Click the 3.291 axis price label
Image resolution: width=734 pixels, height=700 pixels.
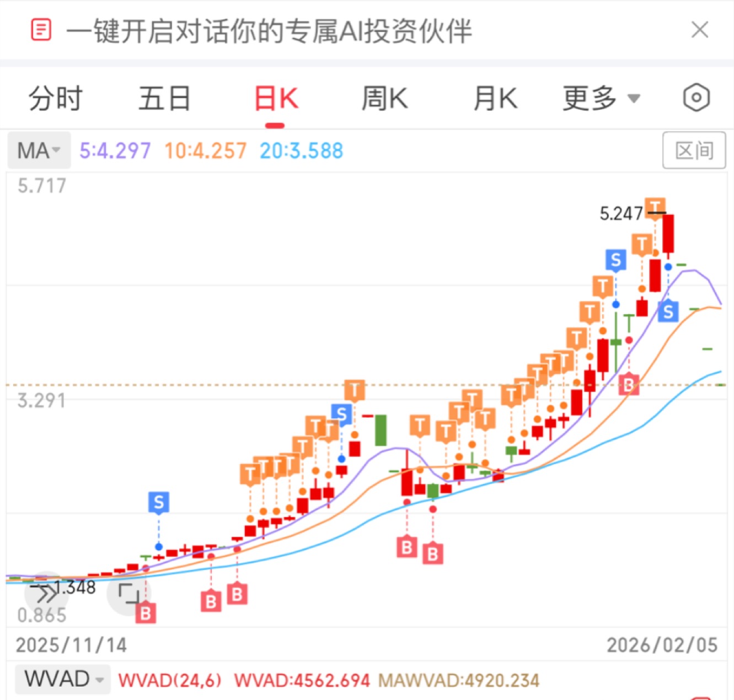(x=41, y=401)
